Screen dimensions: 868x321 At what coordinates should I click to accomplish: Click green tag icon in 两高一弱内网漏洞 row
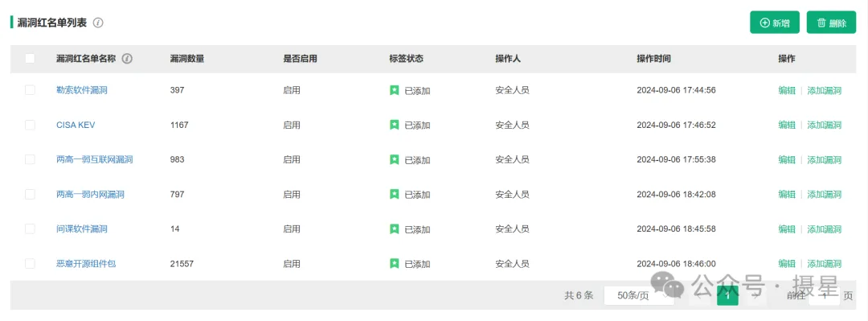click(394, 194)
